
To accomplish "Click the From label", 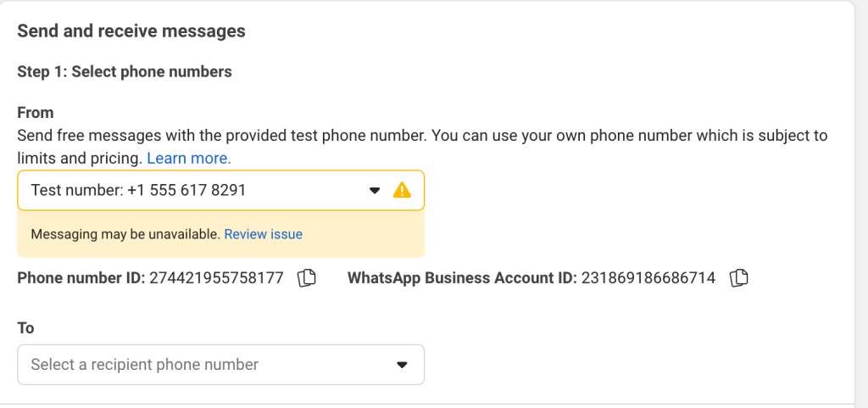I will tap(36, 113).
